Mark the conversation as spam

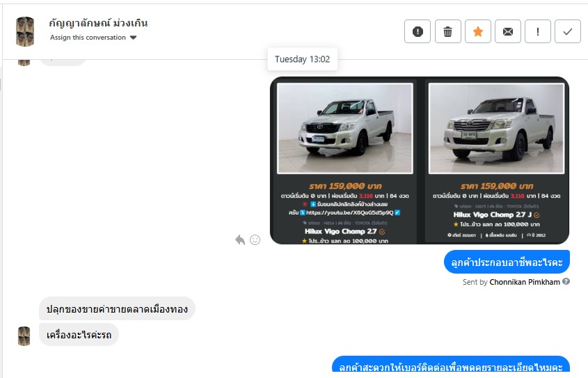click(418, 31)
